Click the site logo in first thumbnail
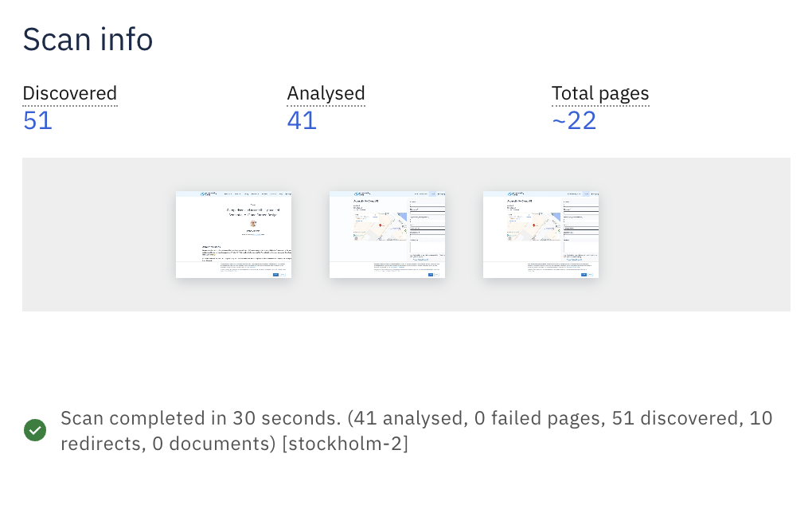Viewport: 812px width, 505px height. tap(210, 194)
